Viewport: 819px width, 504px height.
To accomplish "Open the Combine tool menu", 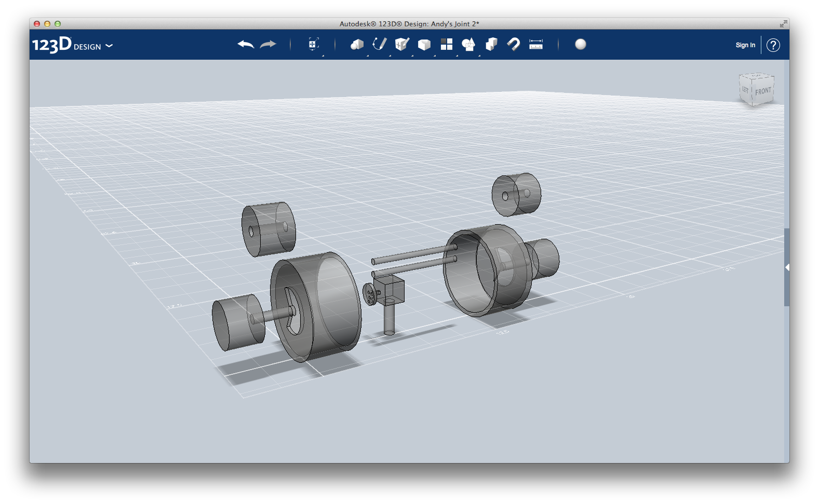I will [491, 45].
